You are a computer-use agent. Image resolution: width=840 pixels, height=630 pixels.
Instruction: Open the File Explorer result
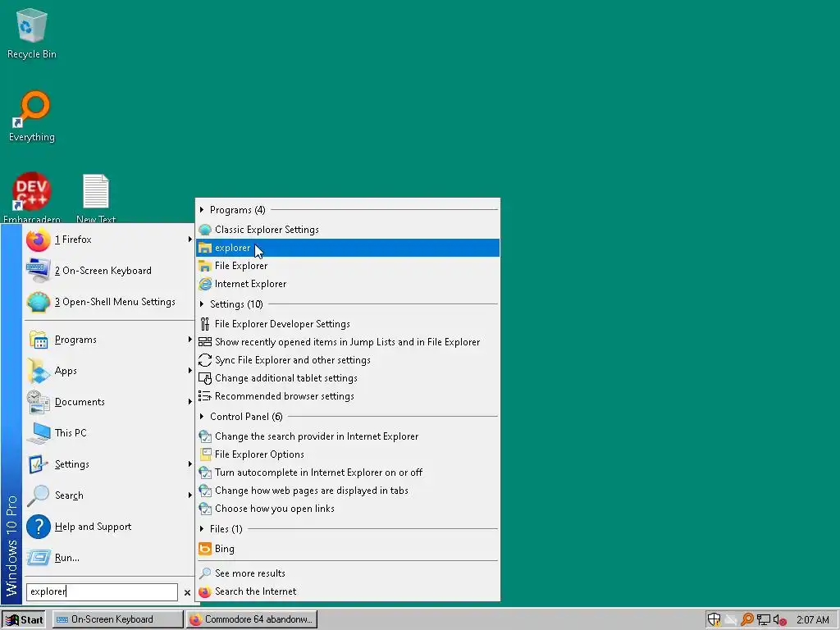click(348, 266)
